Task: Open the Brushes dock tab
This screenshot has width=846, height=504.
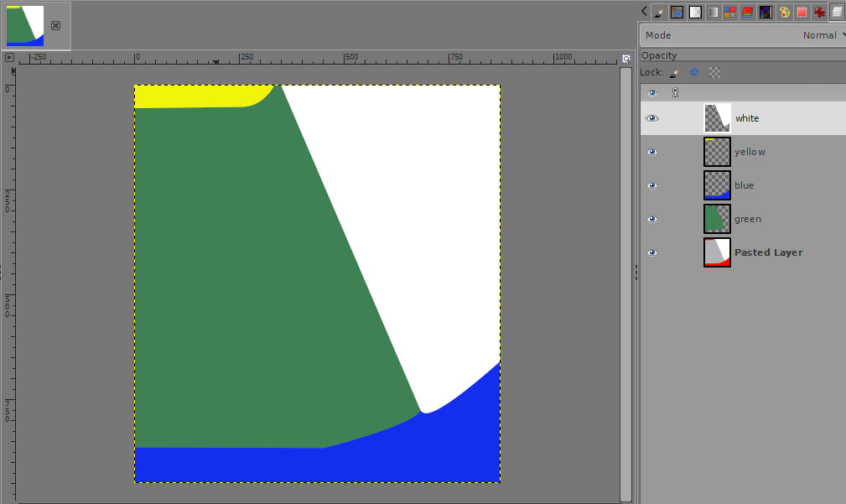Action: pos(659,13)
